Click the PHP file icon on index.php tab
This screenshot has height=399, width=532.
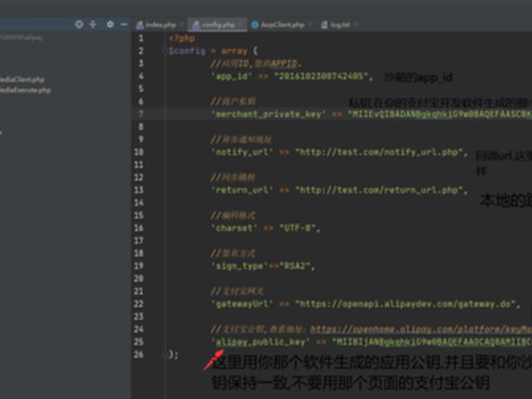point(140,25)
